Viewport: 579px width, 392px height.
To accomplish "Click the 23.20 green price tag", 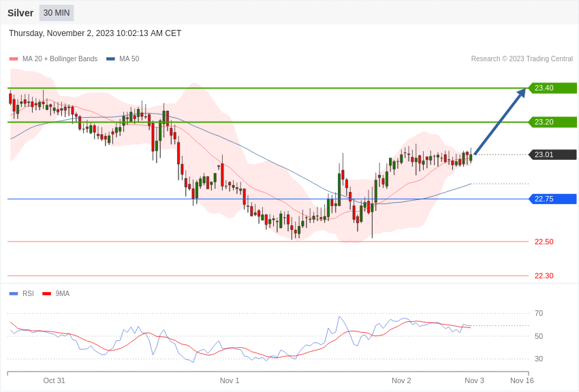I will tap(552, 122).
